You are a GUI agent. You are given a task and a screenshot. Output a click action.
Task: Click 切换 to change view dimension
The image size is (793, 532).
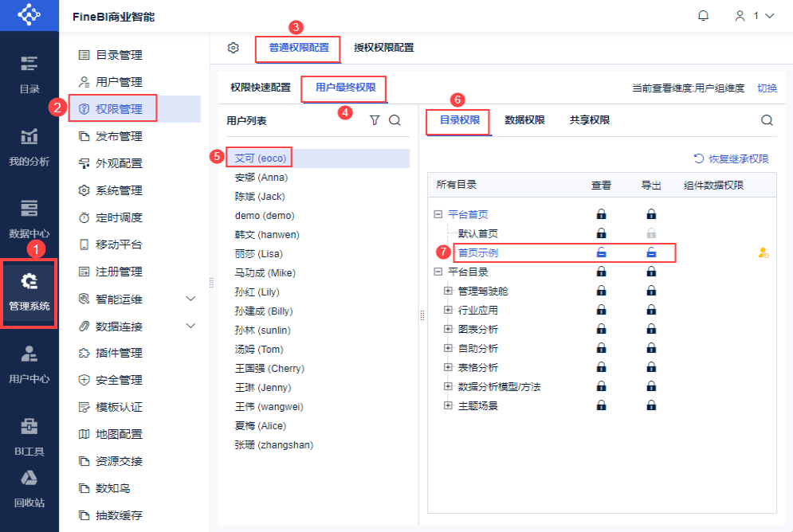tap(767, 88)
